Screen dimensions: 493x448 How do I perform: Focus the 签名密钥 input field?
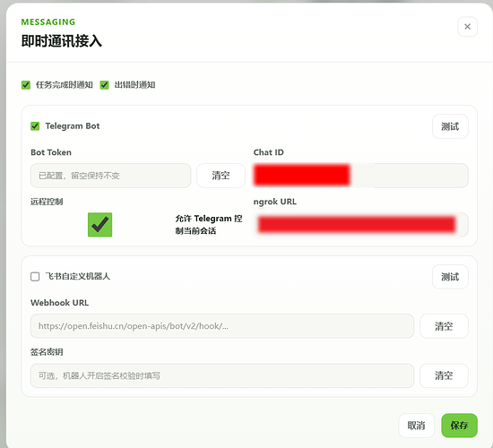pyautogui.click(x=222, y=375)
